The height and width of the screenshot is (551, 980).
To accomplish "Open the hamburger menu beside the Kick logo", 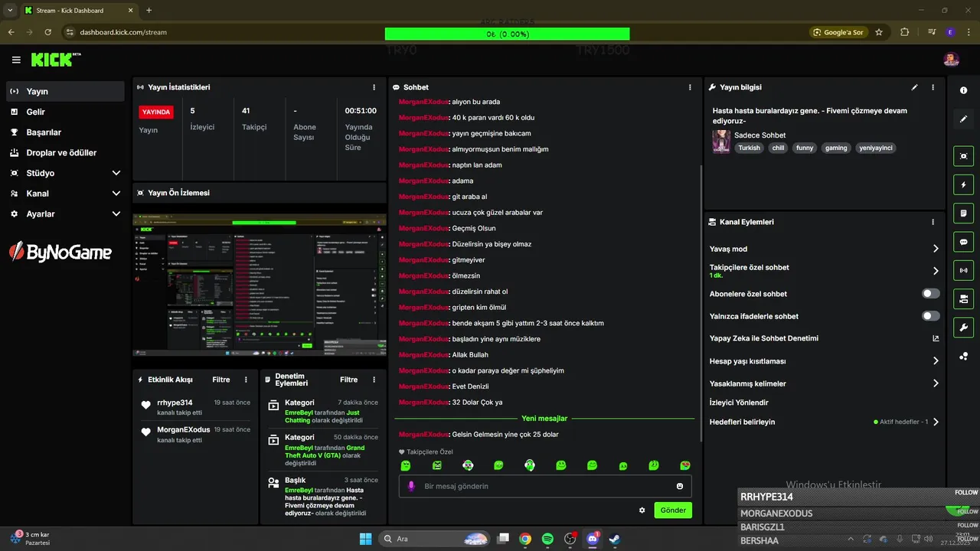I will (16, 60).
